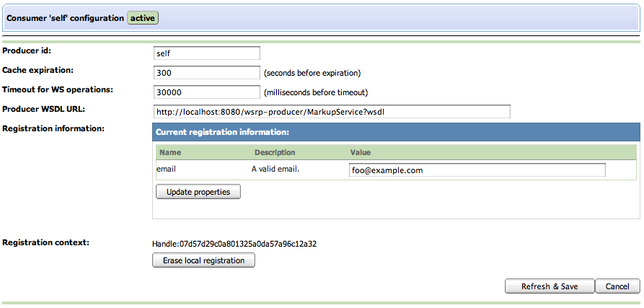
Task: Click the Update properties button
Action: (198, 192)
